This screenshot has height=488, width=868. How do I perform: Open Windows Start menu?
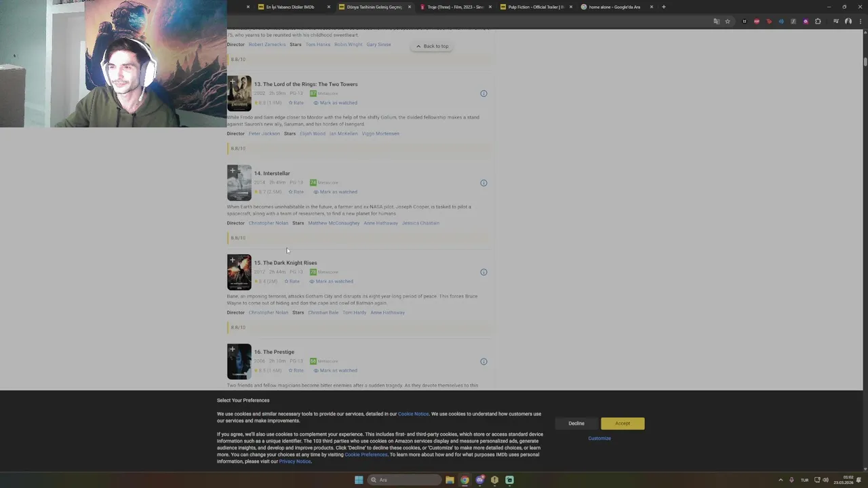pyautogui.click(x=359, y=480)
